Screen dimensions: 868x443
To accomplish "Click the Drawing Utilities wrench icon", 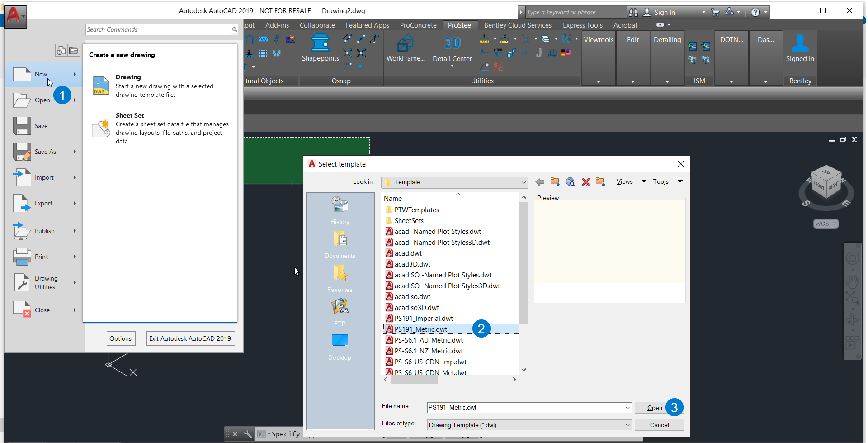I will coord(22,282).
